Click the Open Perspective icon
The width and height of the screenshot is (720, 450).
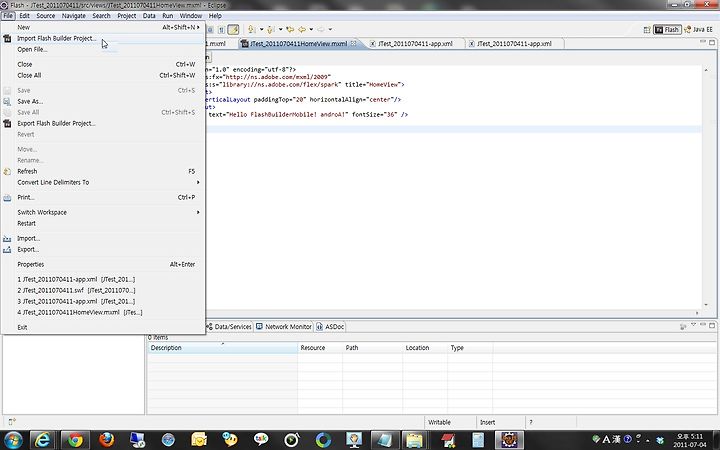[647, 29]
